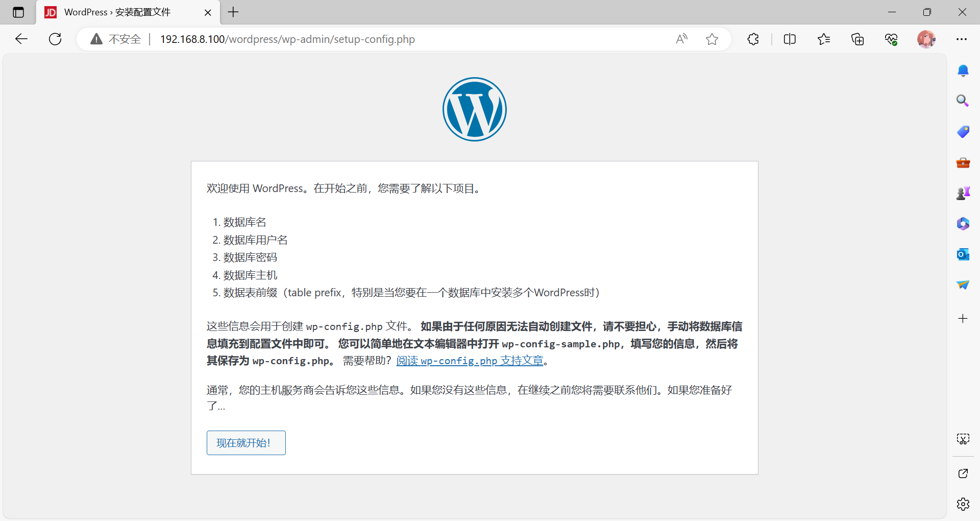The height and width of the screenshot is (521, 980).
Task: Click the list item 数据库用户名
Action: (256, 240)
